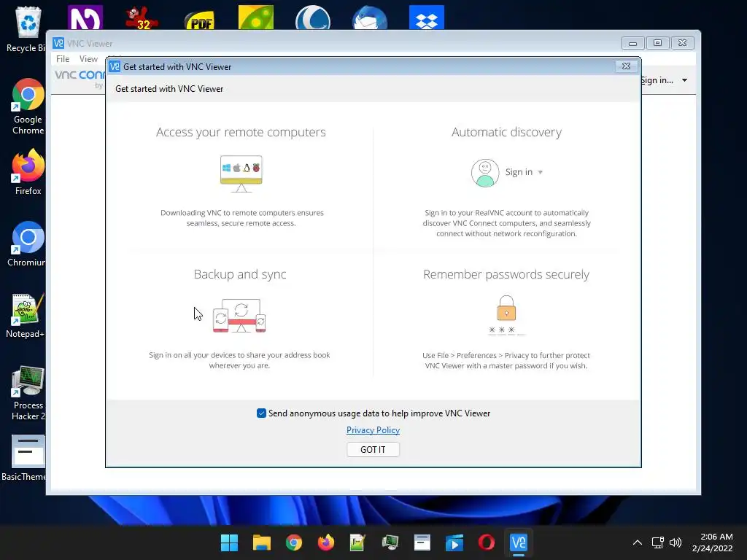The image size is (747, 560).
Task: Open Process Hacker from the taskbar
Action: [390, 542]
